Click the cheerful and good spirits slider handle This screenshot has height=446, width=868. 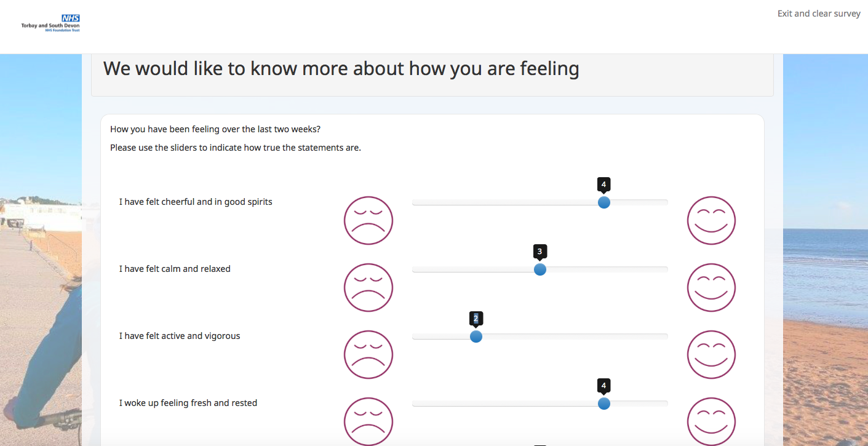[604, 202]
